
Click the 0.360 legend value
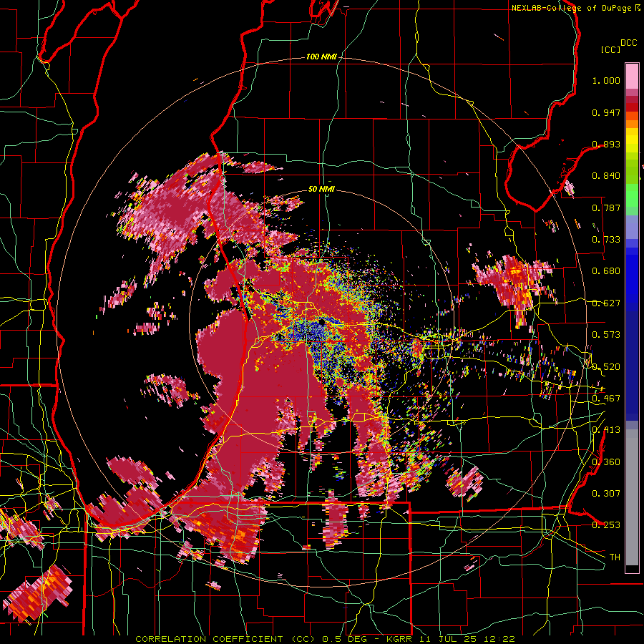tap(606, 462)
